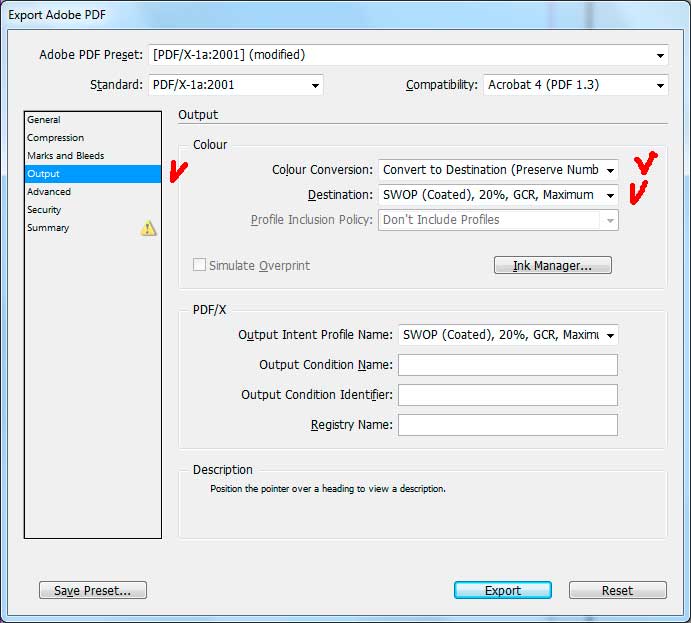Select the Marks and Bleeds category
Screen dimensions: 691x623
tap(93, 156)
